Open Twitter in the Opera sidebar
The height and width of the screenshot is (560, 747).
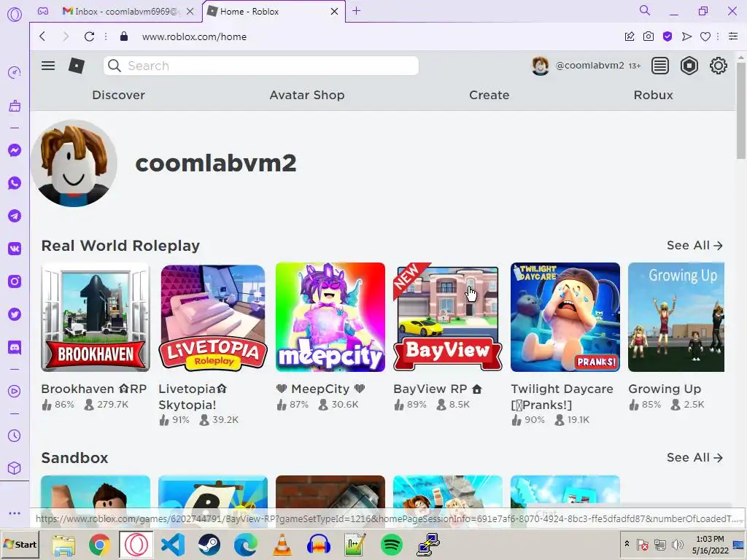coord(15,314)
